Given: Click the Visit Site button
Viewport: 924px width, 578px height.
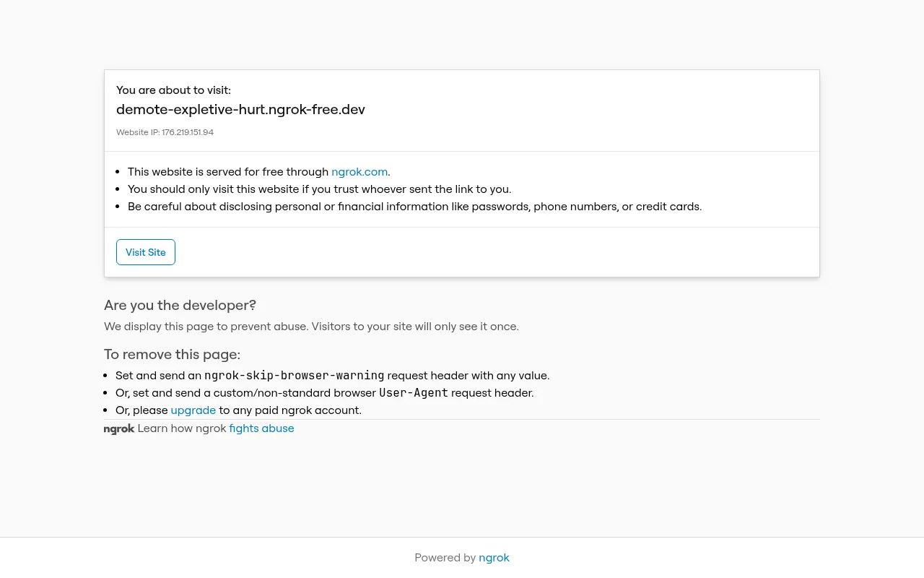Looking at the screenshot, I should [x=146, y=252].
